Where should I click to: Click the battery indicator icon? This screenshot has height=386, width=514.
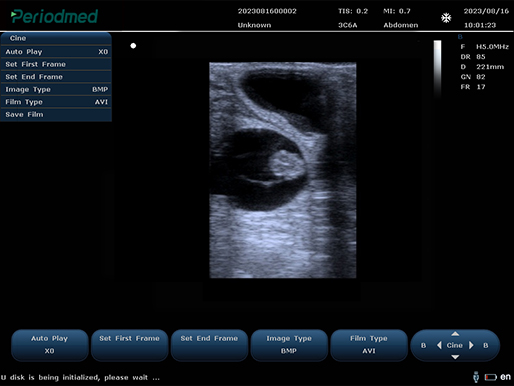coord(491,377)
